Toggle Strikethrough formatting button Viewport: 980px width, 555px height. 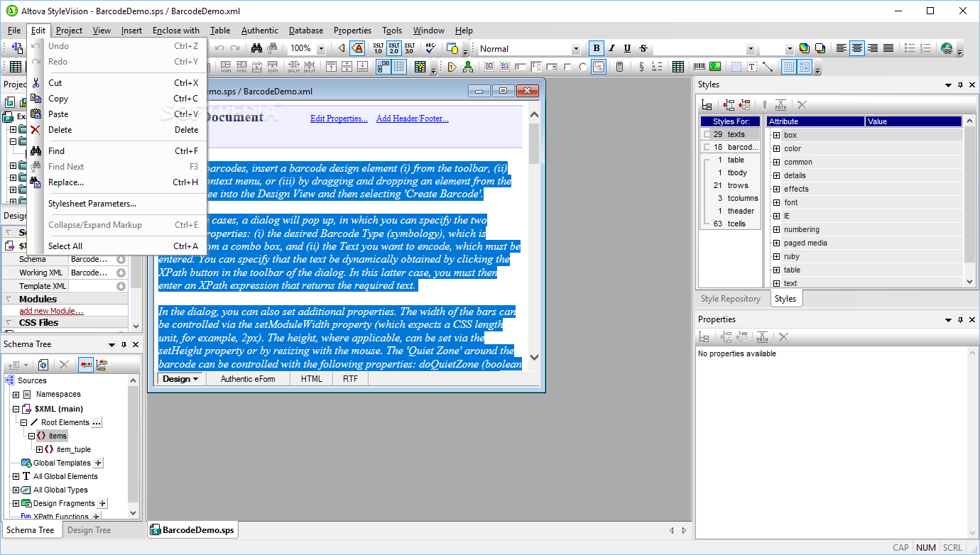[643, 48]
